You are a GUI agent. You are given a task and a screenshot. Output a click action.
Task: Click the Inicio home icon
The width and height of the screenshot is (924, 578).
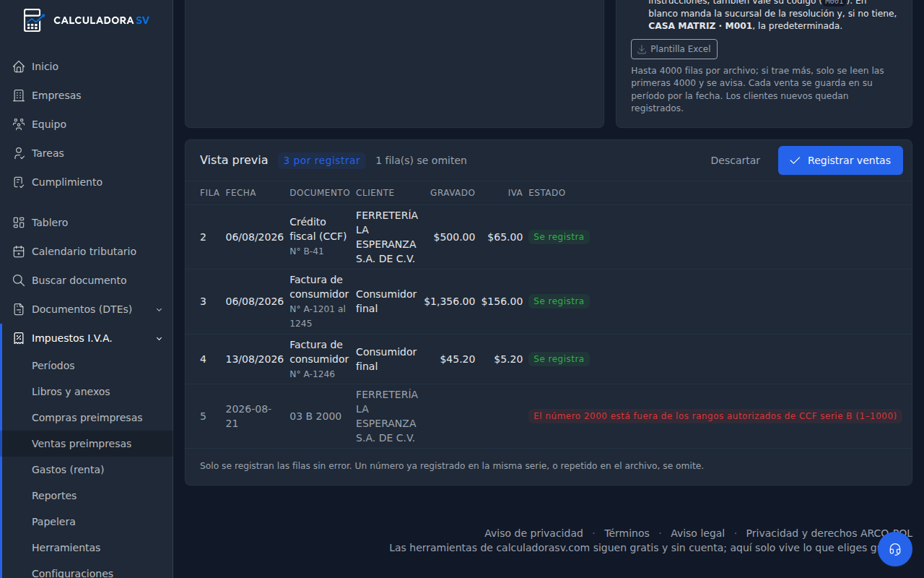19,66
